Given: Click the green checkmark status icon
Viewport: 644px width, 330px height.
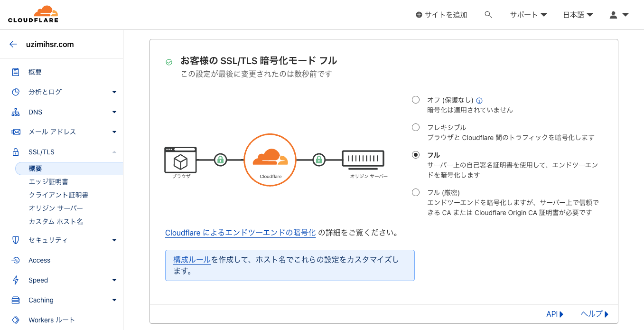Looking at the screenshot, I should click(169, 62).
